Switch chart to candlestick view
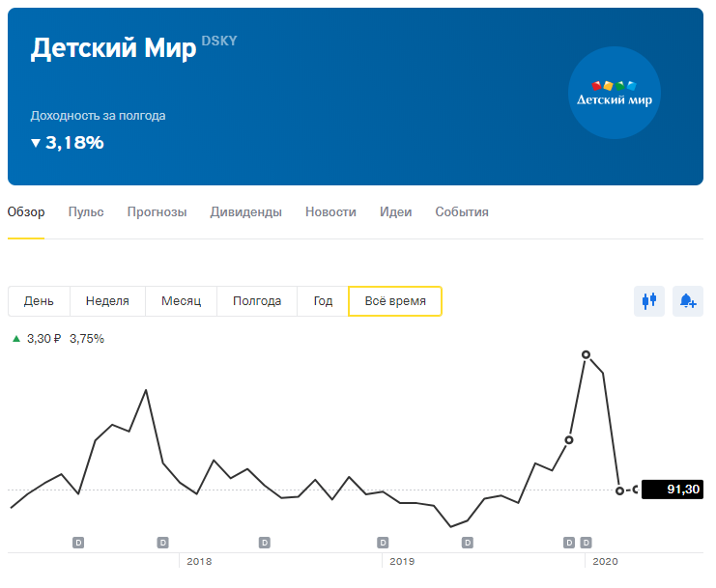 coord(649,301)
